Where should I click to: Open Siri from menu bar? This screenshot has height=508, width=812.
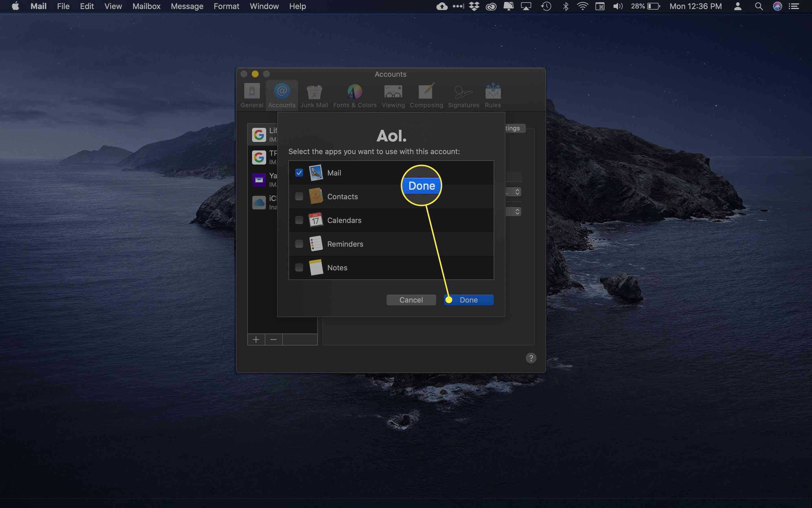tap(777, 6)
